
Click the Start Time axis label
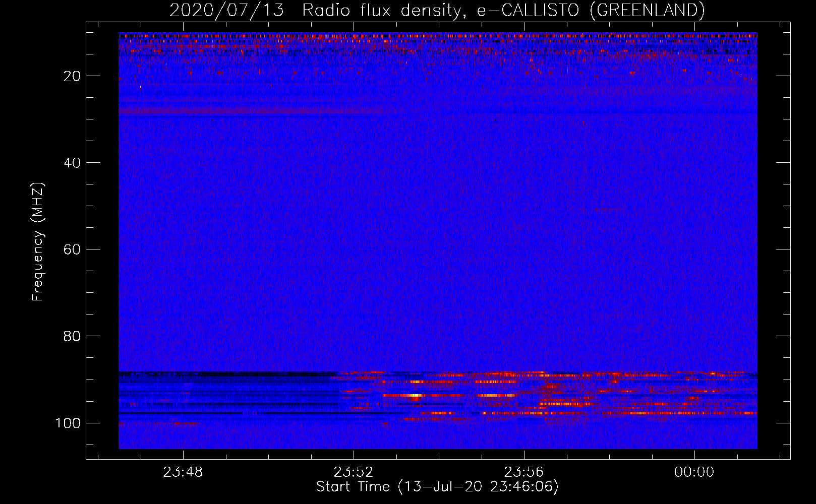(437, 487)
